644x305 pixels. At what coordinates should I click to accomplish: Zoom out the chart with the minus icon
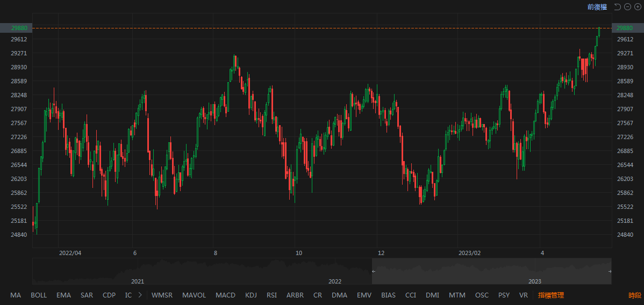tap(627, 6)
